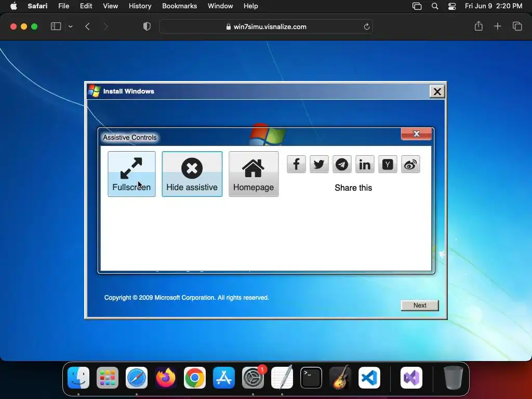Viewport: 532px width, 399px height.
Task: Click the Next button in installer
Action: (x=420, y=305)
